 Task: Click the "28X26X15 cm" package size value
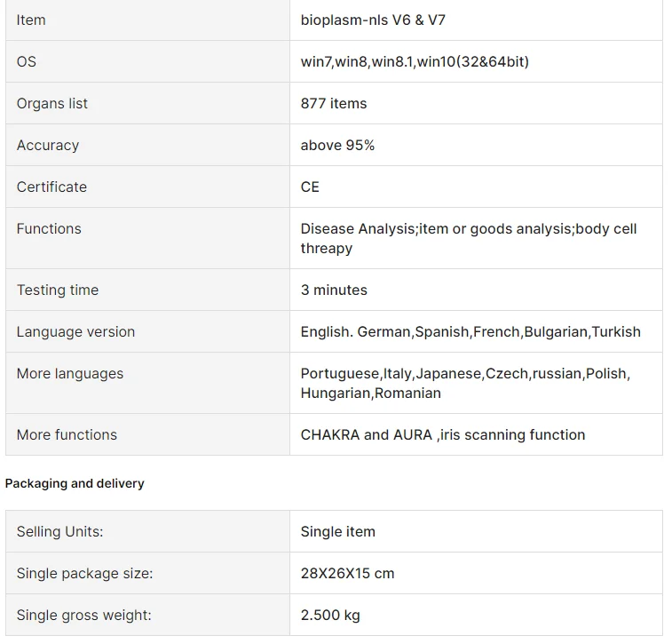pyautogui.click(x=347, y=573)
